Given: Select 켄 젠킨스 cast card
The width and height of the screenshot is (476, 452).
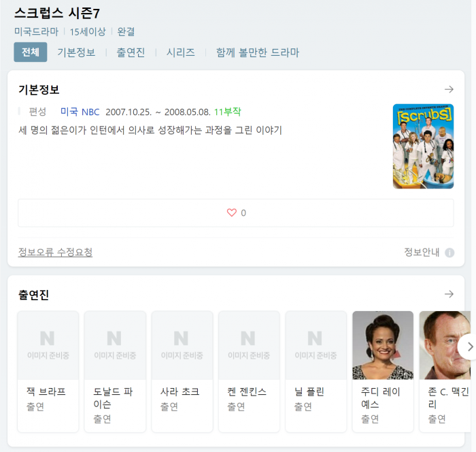Looking at the screenshot, I should 249,371.
